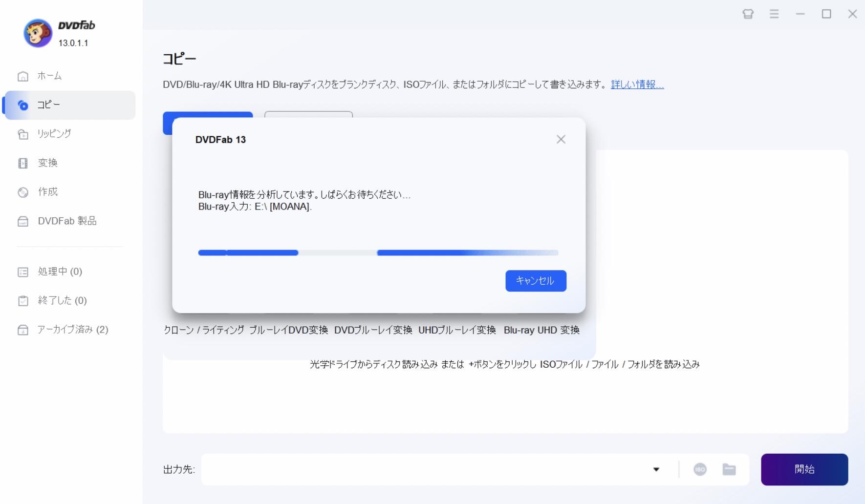
Task: Click the copy disc icon
Action: tap(23, 105)
